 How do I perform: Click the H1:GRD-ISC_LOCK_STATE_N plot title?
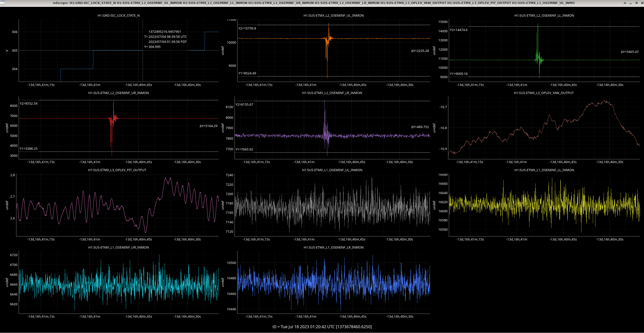click(119, 16)
